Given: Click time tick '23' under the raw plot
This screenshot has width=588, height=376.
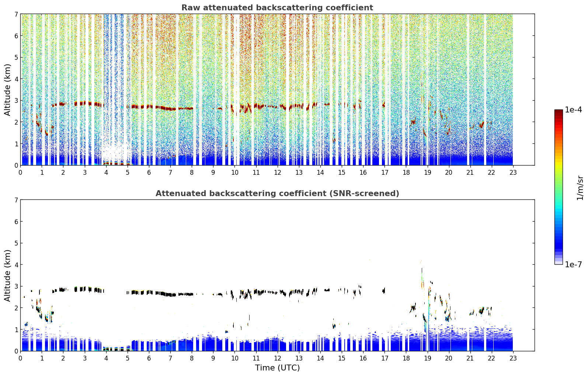Looking at the screenshot, I should coord(513,173).
